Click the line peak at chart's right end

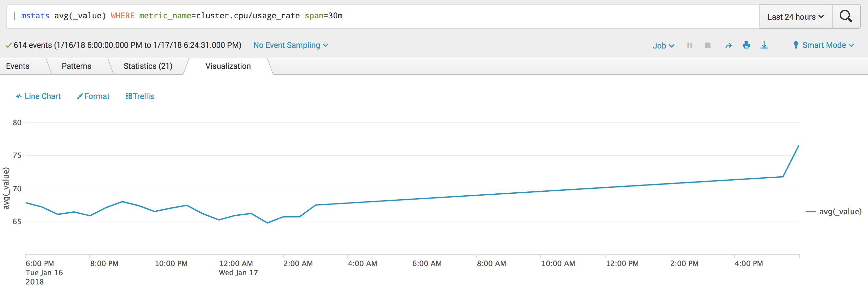click(x=798, y=146)
